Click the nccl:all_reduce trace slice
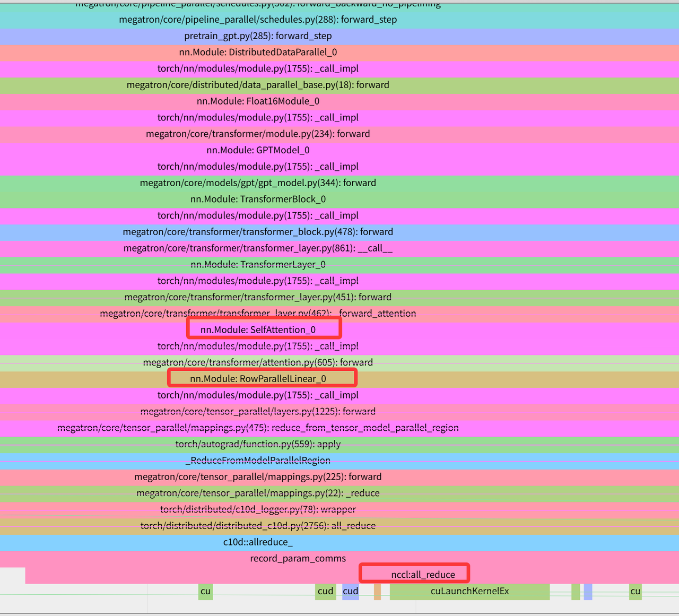The image size is (679, 616). [x=423, y=575]
